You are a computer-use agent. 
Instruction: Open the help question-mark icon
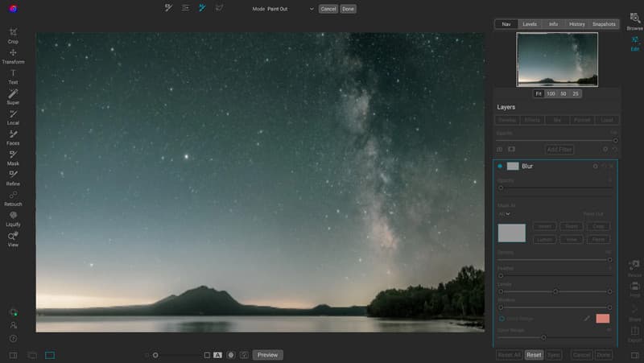pyautogui.click(x=13, y=339)
